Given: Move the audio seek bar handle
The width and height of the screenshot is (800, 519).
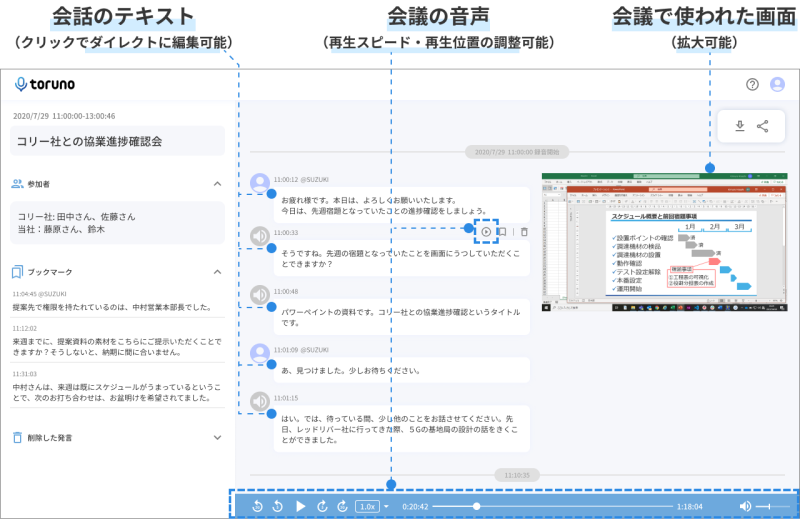Looking at the screenshot, I should (x=476, y=506).
